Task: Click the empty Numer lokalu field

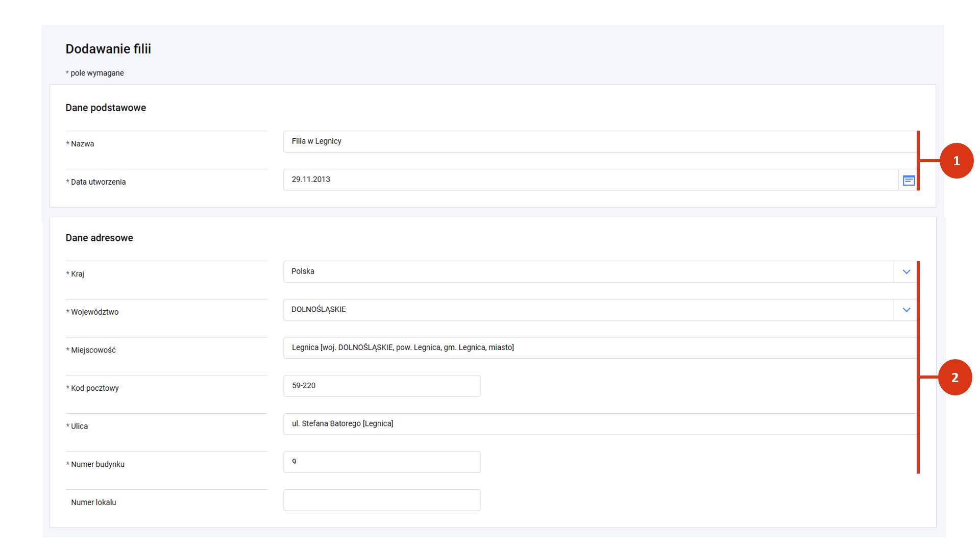Action: pyautogui.click(x=382, y=500)
